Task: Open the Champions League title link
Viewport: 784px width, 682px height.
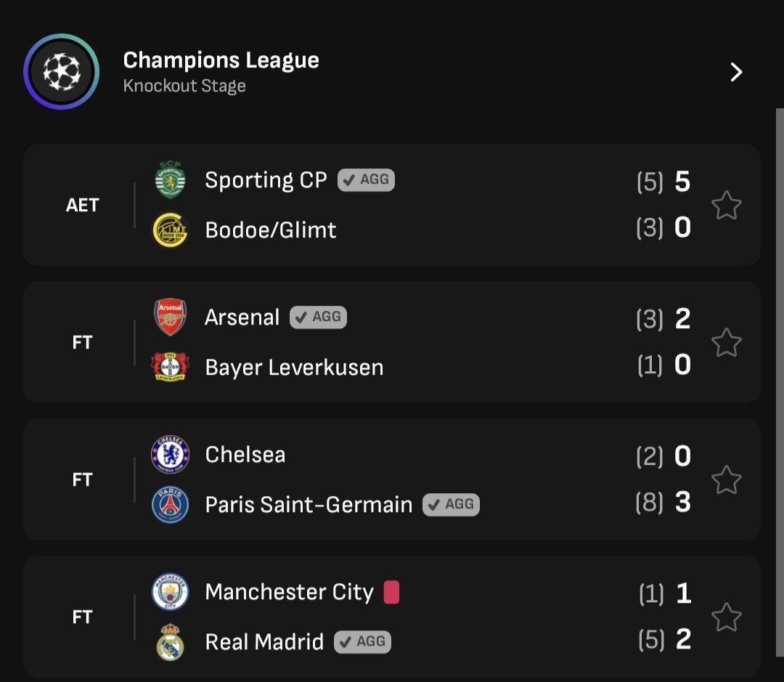Action: point(221,60)
